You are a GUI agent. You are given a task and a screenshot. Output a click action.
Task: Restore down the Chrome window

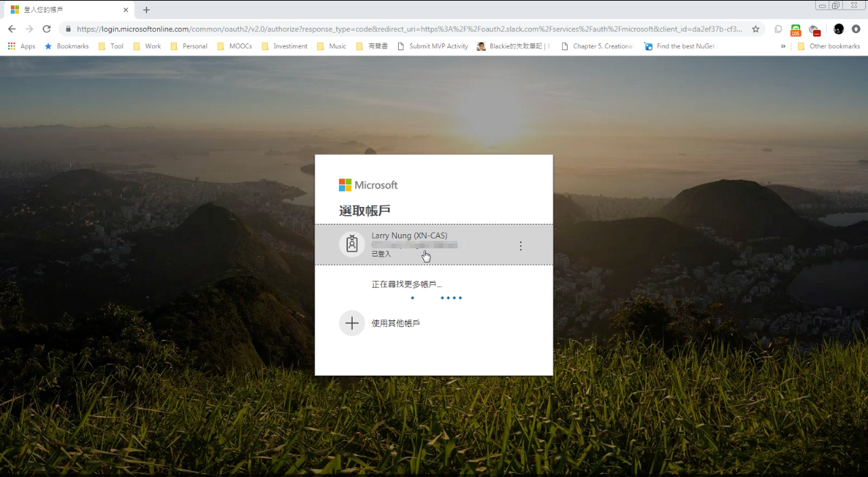tap(835, 5)
